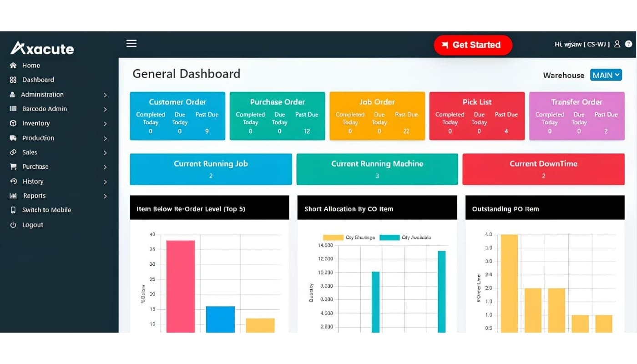Expand the Reports submenu chevron
Screen dimensions: 637x364
105,196
